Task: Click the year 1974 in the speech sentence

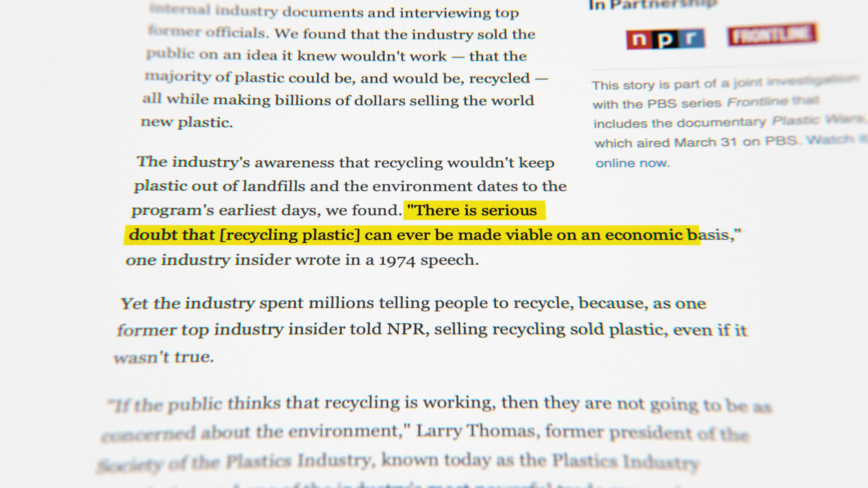Action: pos(397,260)
